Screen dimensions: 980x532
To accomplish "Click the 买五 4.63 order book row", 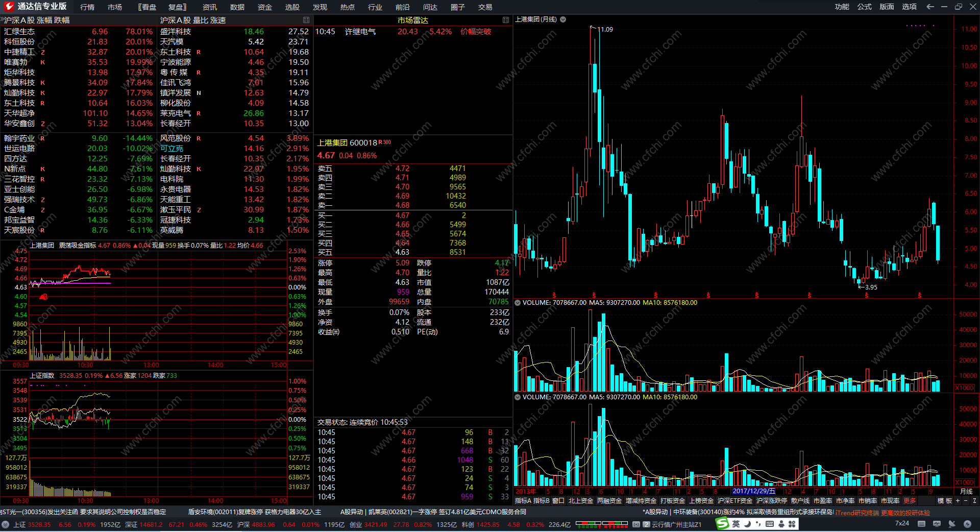I will pos(413,252).
